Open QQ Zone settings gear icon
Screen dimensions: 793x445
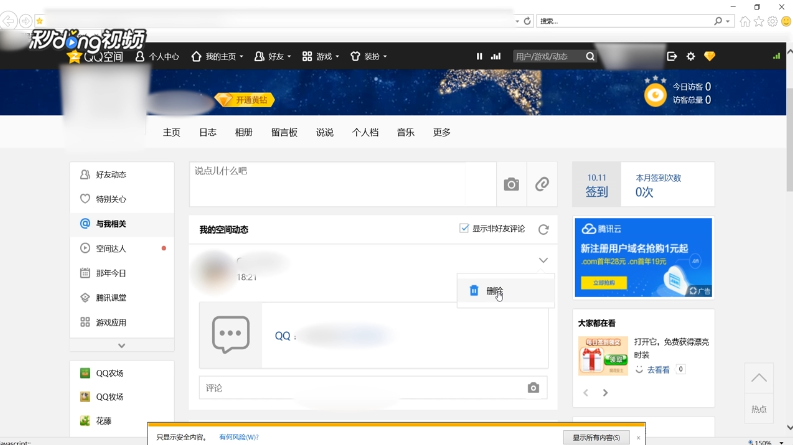(x=691, y=57)
